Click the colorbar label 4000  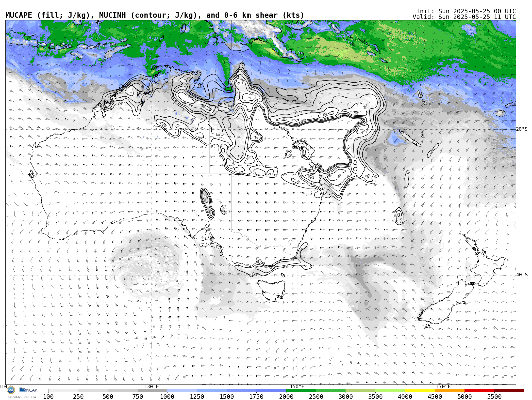coord(405,397)
